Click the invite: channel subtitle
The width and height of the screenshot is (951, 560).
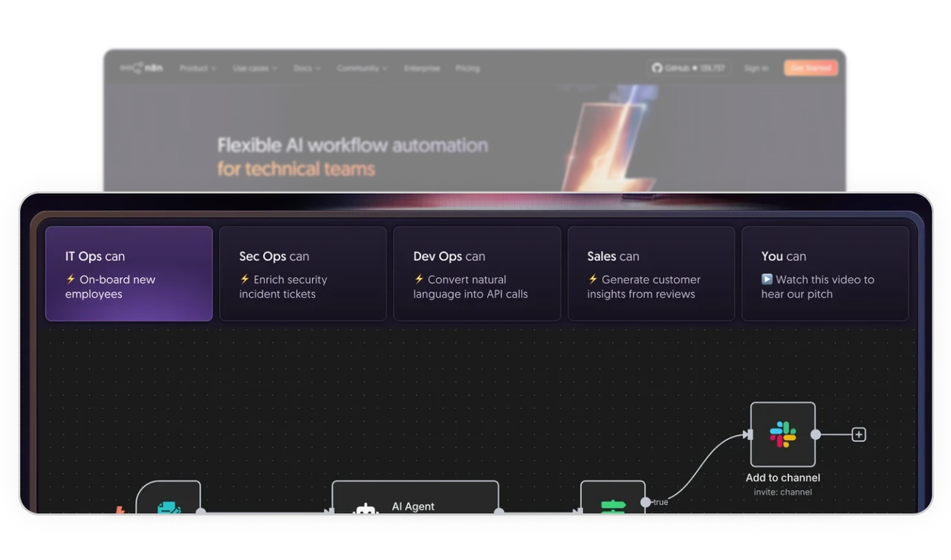[x=783, y=492]
